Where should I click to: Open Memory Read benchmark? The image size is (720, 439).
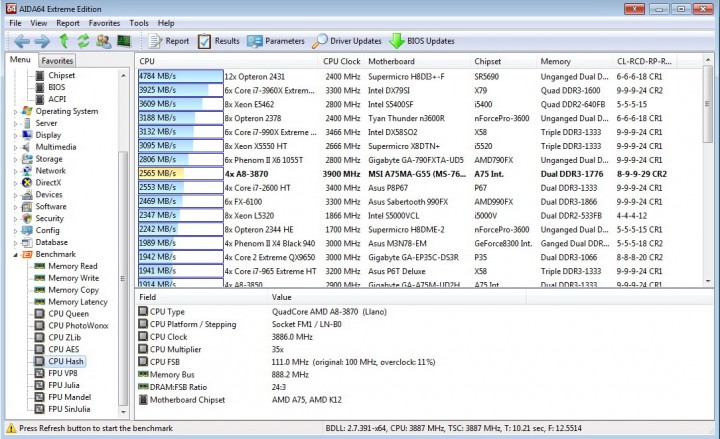73,266
